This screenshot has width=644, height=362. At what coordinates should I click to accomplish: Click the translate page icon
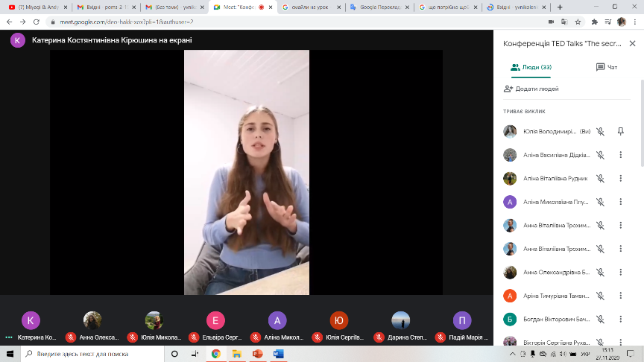[x=564, y=22]
